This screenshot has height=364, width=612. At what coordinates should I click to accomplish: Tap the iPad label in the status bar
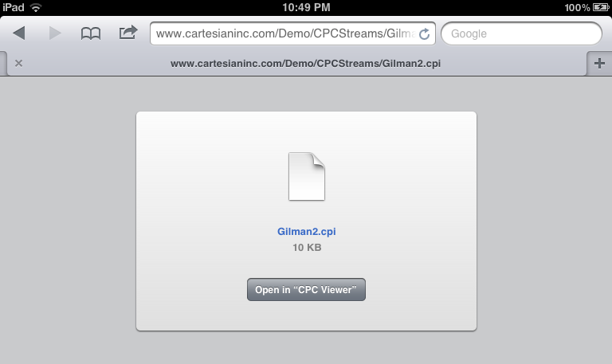click(14, 7)
